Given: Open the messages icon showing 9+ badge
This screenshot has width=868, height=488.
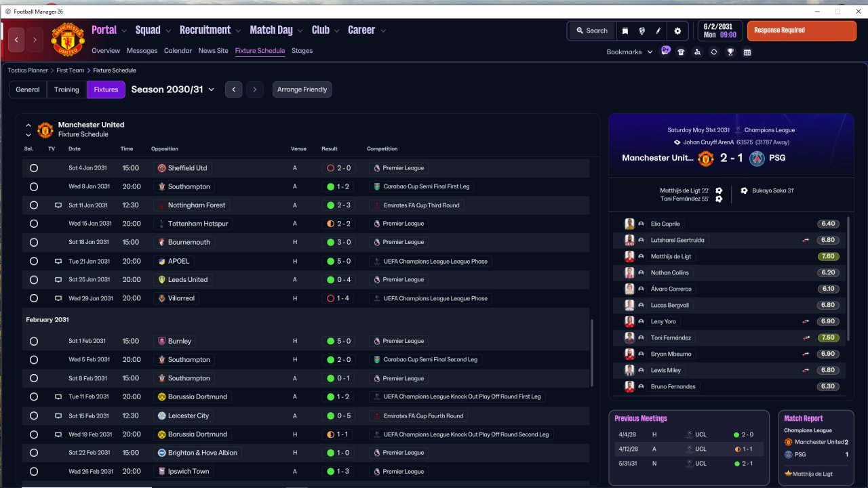Looking at the screenshot, I should pyautogui.click(x=665, y=52).
